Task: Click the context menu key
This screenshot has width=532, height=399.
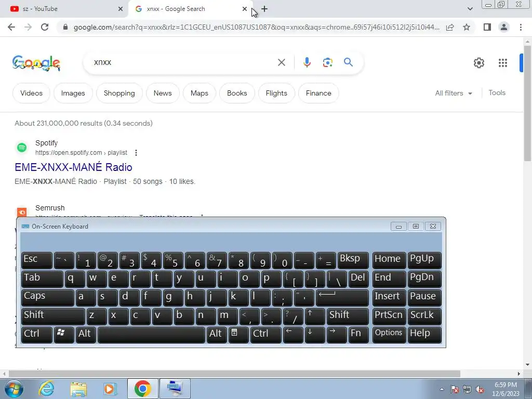Action: click(x=238, y=335)
